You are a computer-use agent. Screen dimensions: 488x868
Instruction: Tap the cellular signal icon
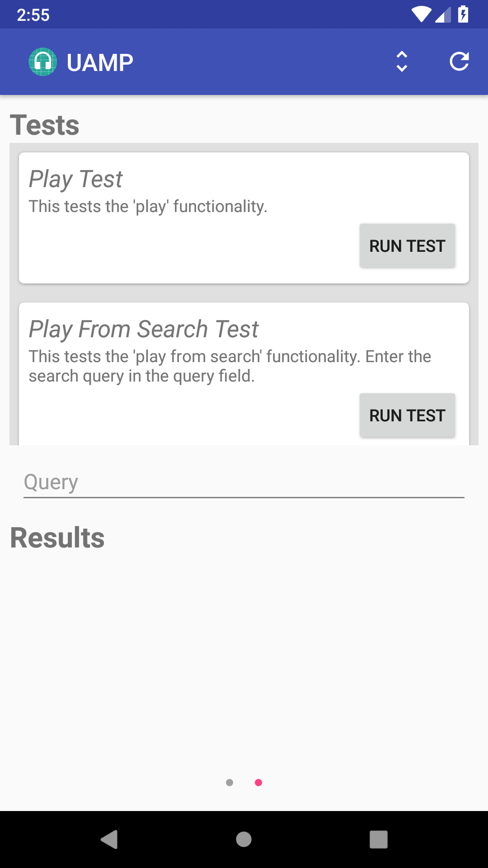coord(443,15)
